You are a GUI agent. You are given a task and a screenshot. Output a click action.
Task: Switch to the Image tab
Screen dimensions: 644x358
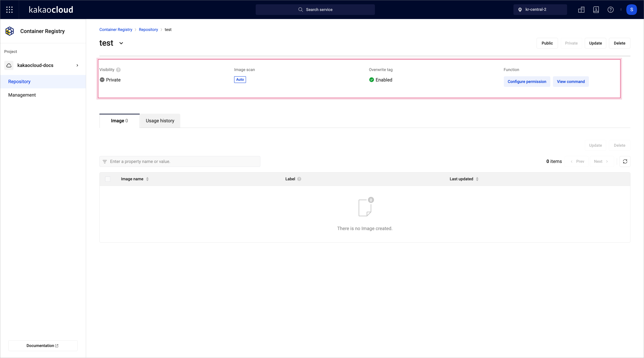[x=119, y=121]
